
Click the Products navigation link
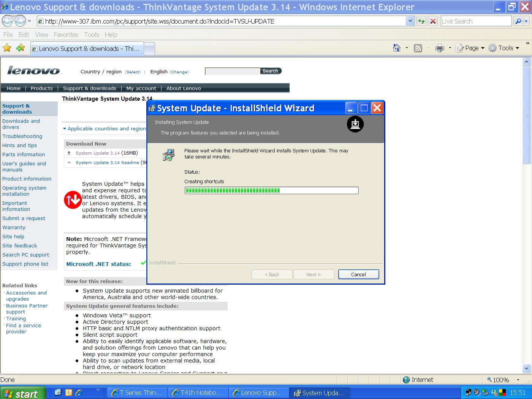point(42,88)
